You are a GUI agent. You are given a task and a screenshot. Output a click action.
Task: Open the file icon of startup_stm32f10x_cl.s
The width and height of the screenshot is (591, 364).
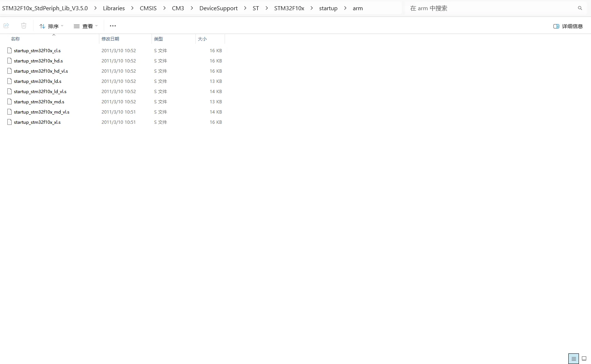click(9, 50)
